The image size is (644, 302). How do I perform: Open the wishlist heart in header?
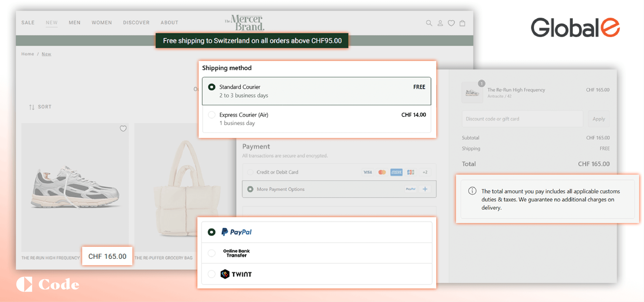point(451,23)
